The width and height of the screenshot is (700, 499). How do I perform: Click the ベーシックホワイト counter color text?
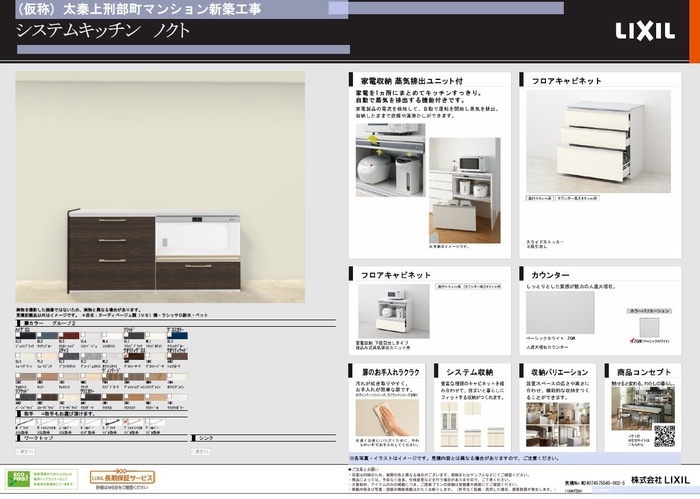coord(550,338)
